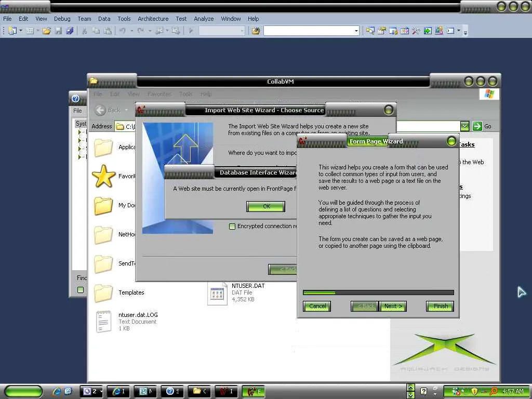
Task: Expand the New Project dropdown arrow
Action: click(21, 31)
